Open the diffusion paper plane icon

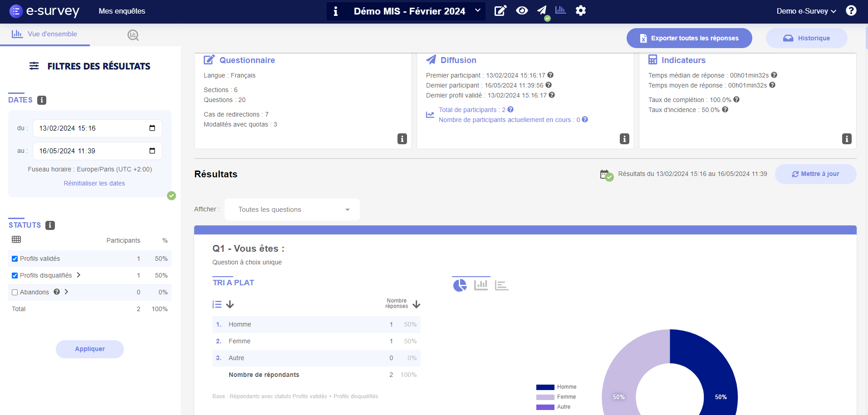click(x=542, y=11)
